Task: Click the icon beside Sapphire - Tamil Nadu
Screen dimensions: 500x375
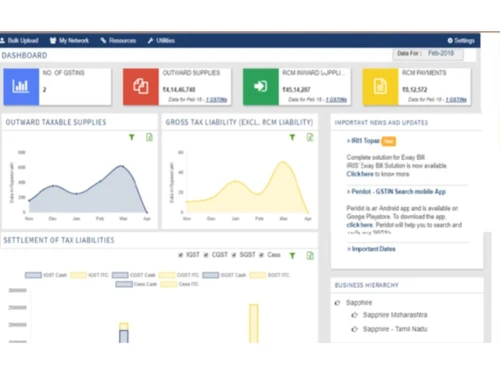Action: 354,329
